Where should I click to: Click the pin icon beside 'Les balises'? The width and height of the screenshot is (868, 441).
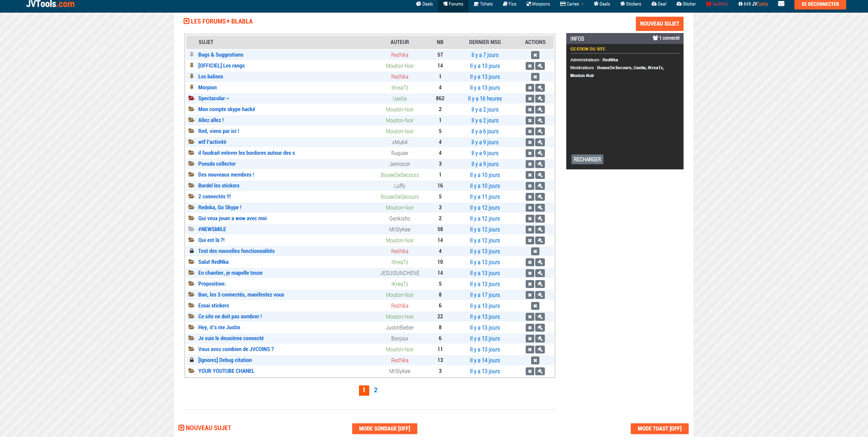pyautogui.click(x=192, y=76)
